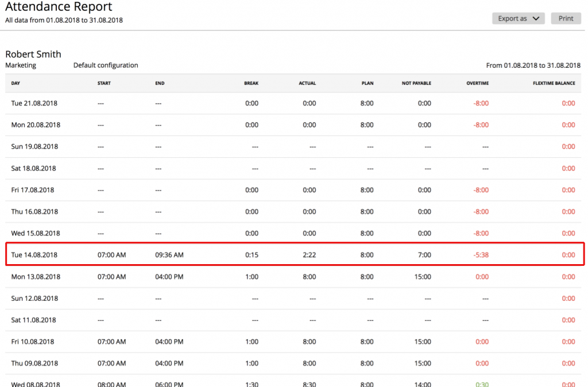Click the Print button
The image size is (588, 387).
(x=566, y=18)
